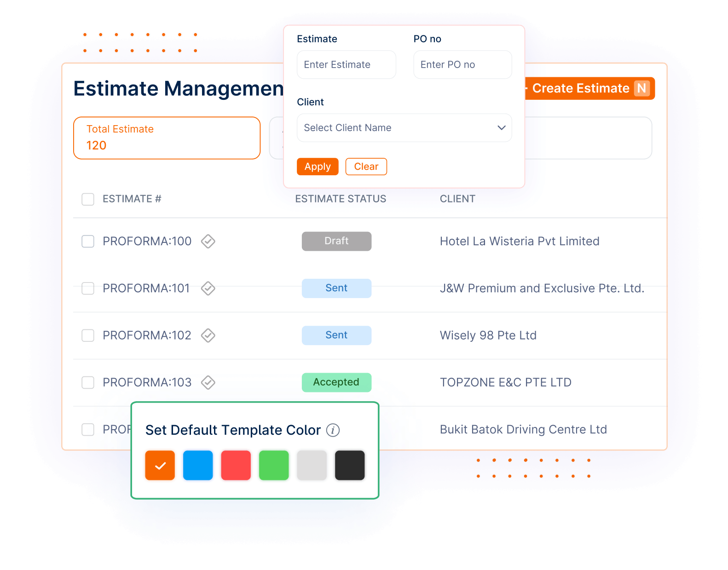Click the PROFORMA:103 estimate number

click(x=147, y=382)
